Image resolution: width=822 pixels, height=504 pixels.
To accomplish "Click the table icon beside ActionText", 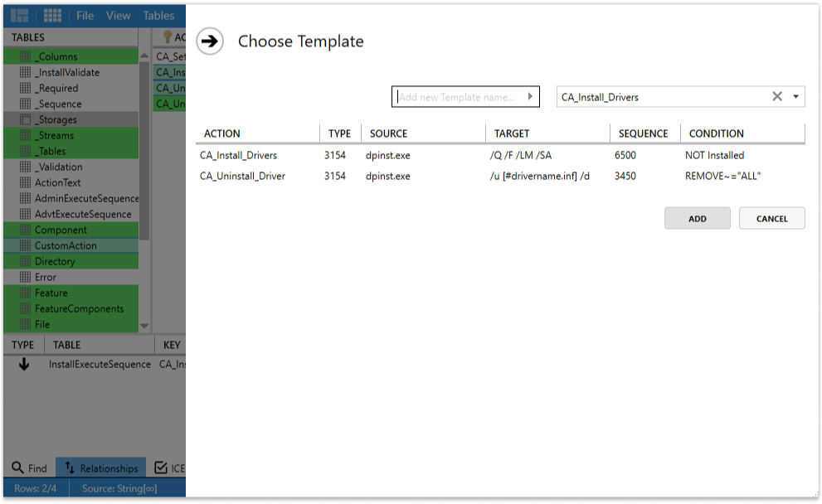I will (x=25, y=182).
